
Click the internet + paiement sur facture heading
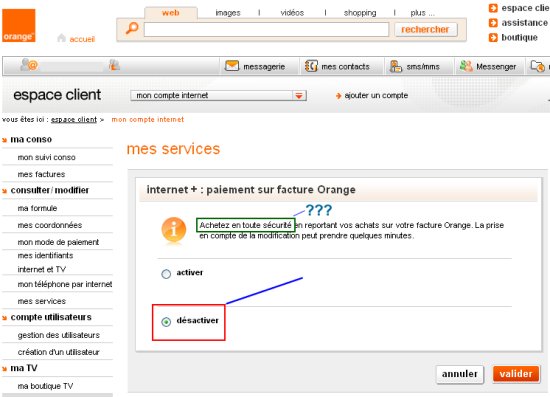point(251,190)
